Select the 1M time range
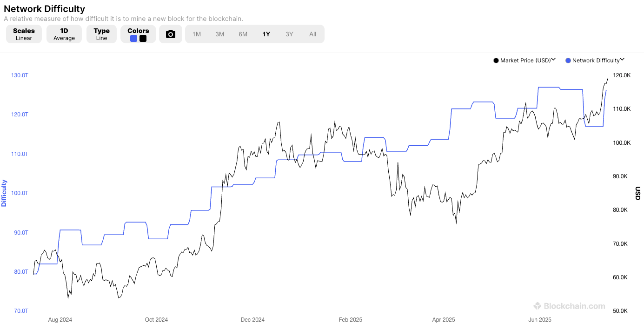644x324 pixels. click(x=196, y=34)
